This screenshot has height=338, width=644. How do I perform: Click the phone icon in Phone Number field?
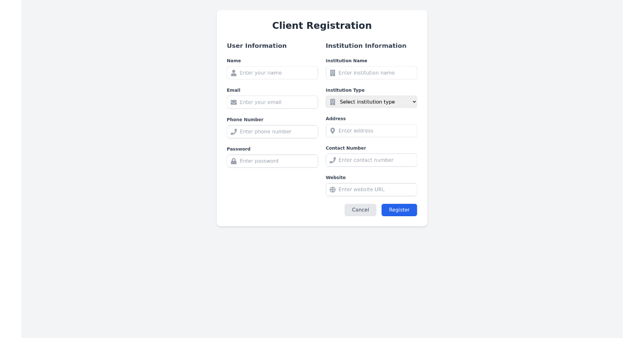click(233, 131)
